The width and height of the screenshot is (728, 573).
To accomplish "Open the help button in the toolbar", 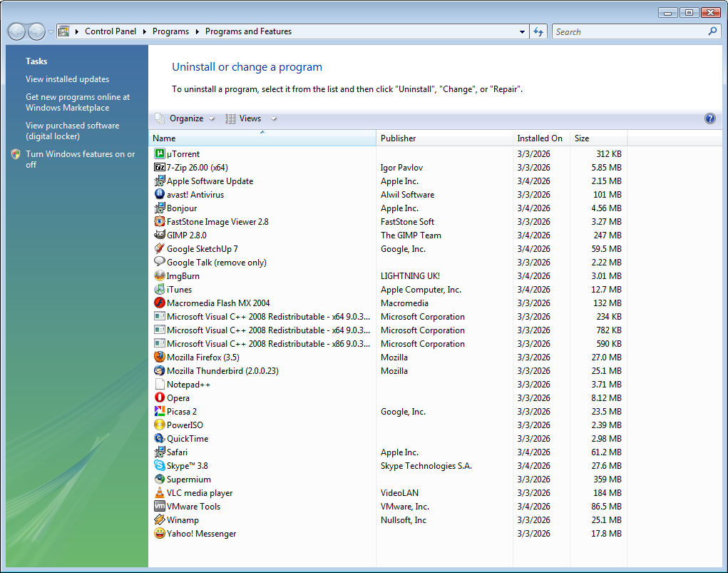I will point(709,118).
